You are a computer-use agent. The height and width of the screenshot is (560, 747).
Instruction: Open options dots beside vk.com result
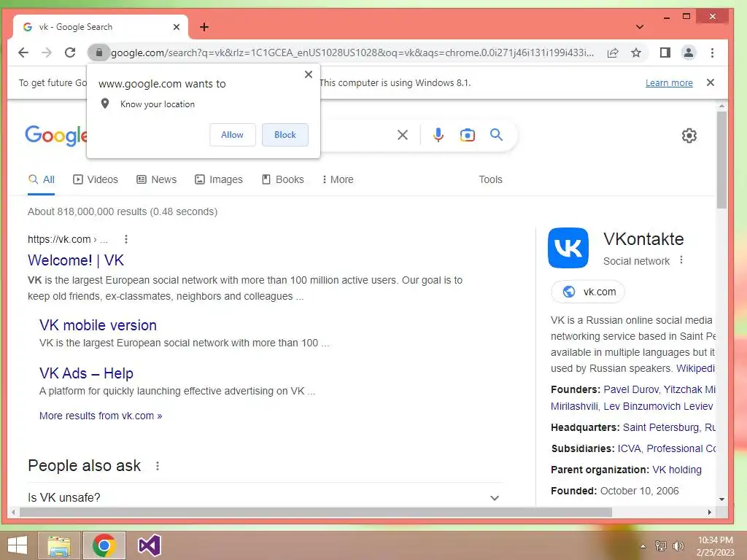(x=125, y=239)
